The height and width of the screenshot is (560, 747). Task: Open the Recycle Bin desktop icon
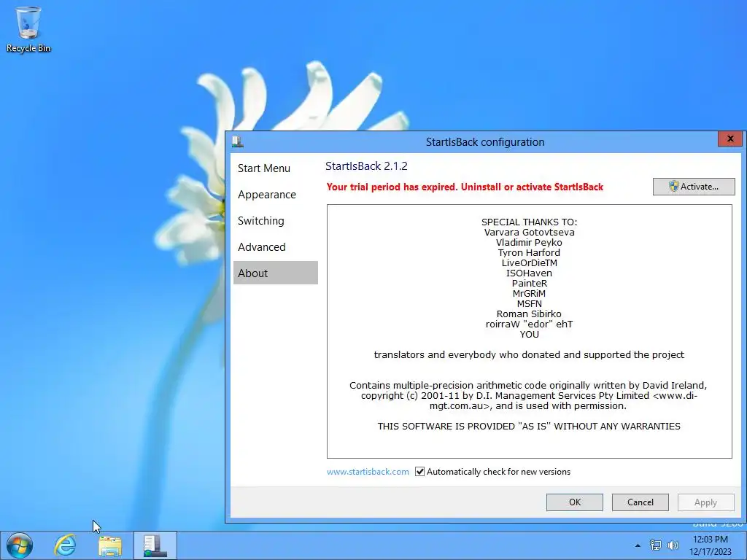point(28,29)
